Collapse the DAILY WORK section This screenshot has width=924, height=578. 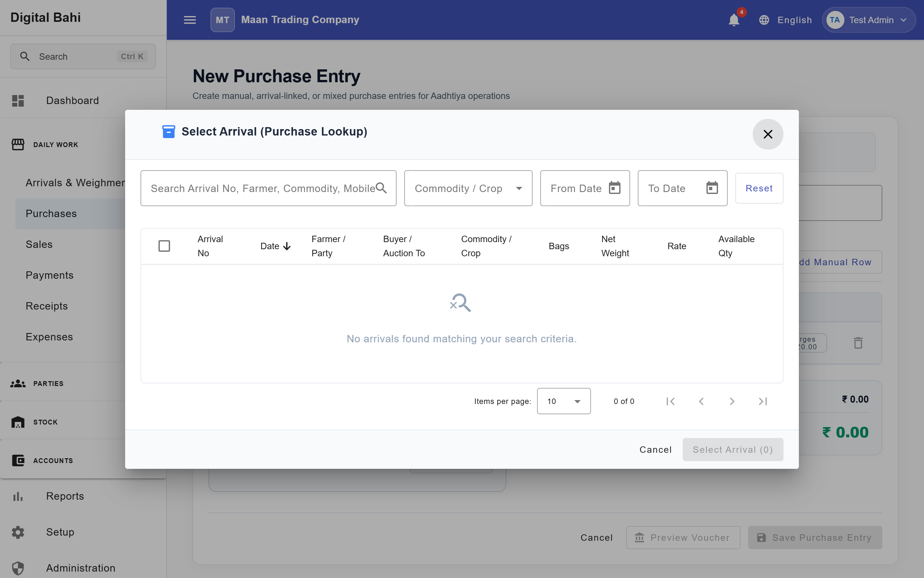coord(63,144)
